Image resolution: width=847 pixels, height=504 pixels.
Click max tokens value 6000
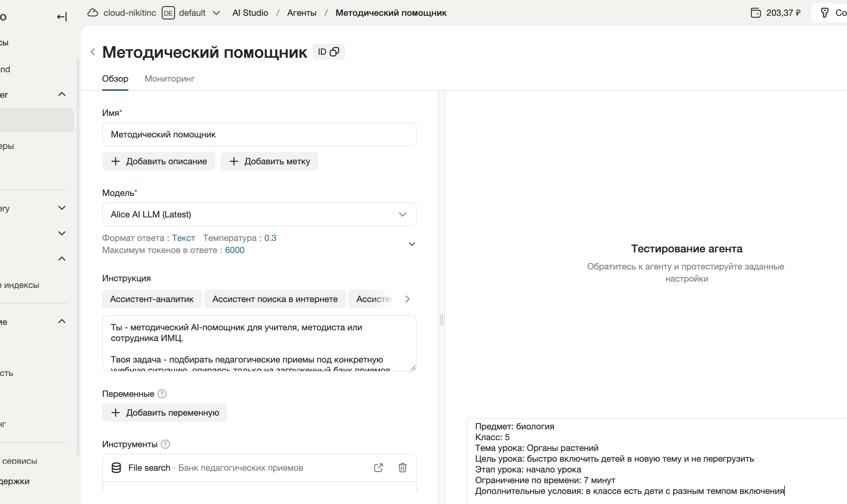[x=234, y=250]
